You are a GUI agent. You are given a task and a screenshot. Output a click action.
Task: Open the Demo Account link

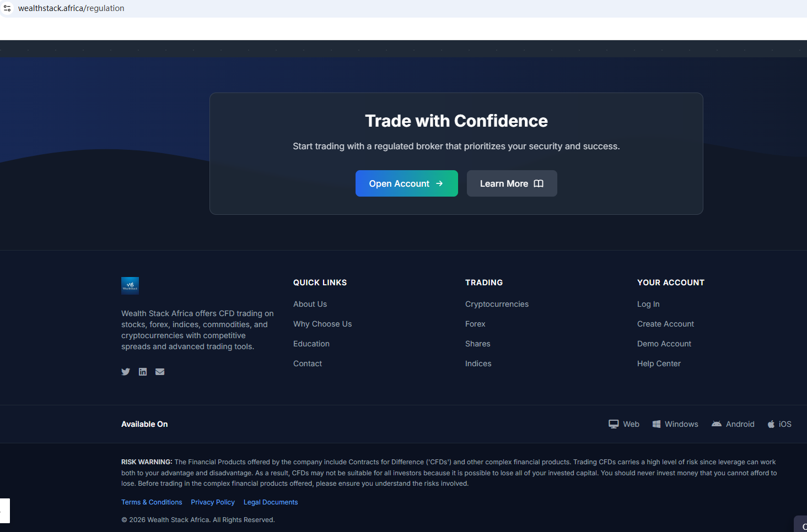664,344
